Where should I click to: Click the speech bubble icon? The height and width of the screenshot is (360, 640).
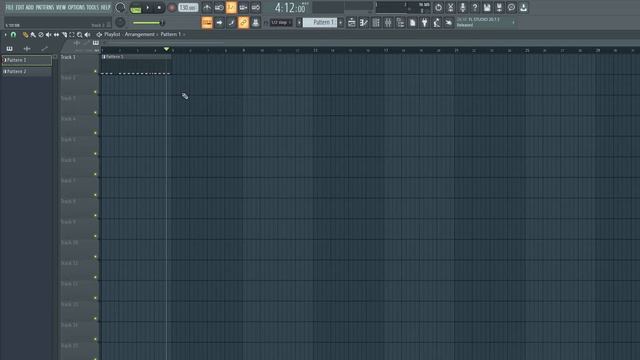[511, 7]
